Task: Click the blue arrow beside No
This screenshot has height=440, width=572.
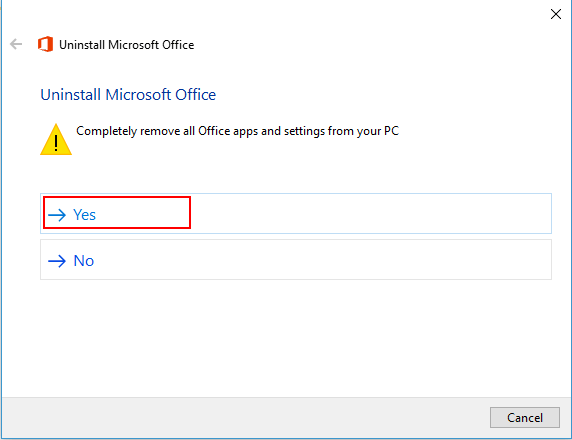Action: [57, 261]
